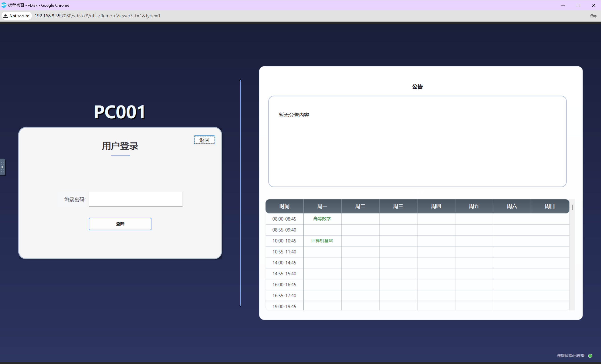Click the 返回 back button
The image size is (601, 364).
(204, 140)
